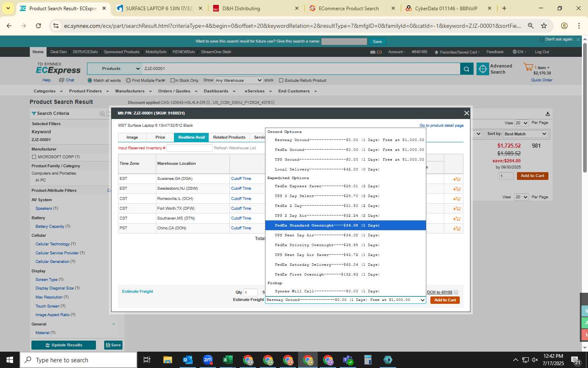Open Deal Den navigation tab
The height and width of the screenshot is (368, 588).
(58, 52)
